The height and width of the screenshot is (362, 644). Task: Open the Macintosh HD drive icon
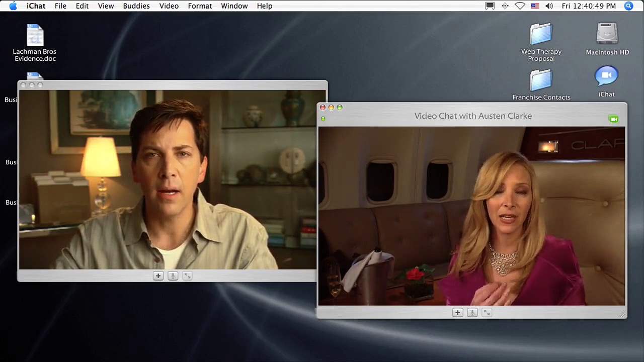tap(607, 35)
